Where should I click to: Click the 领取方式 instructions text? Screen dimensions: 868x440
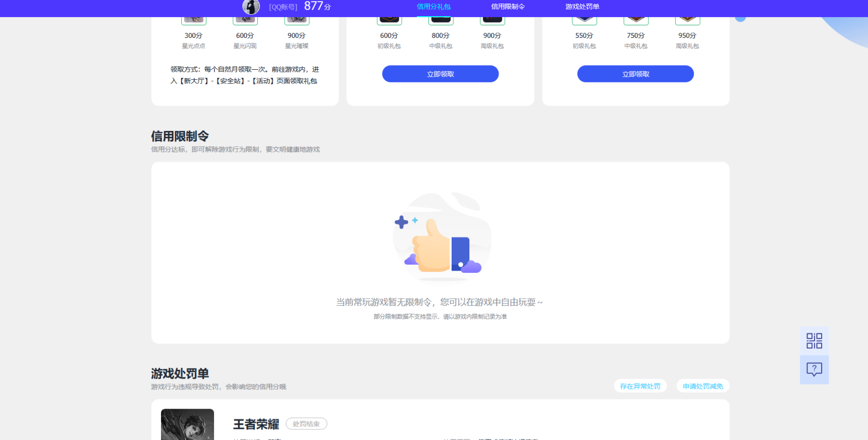pyautogui.click(x=245, y=75)
